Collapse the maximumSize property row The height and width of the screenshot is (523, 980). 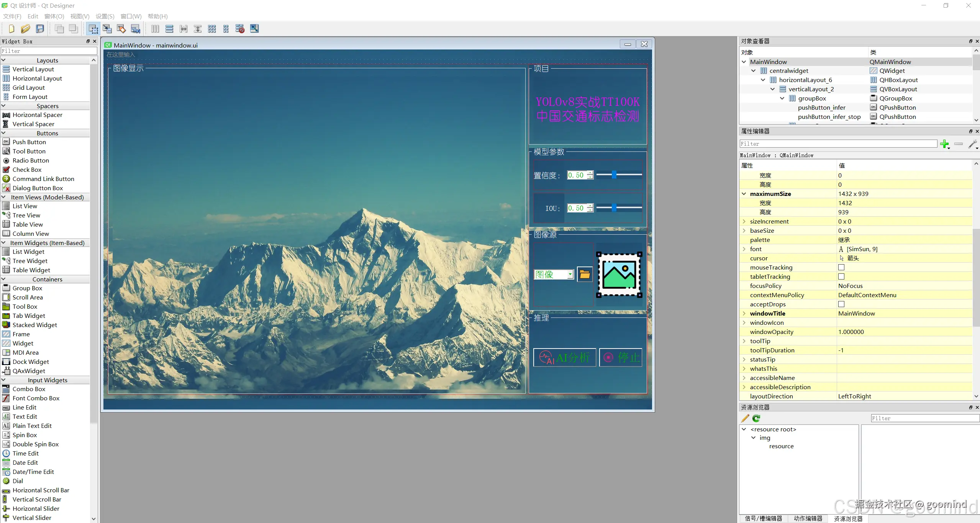click(744, 194)
